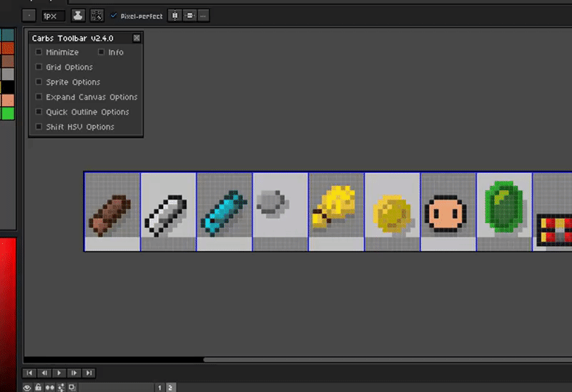Select the salmon palette color
The width and height of the screenshot is (572, 392).
pyautogui.click(x=8, y=100)
